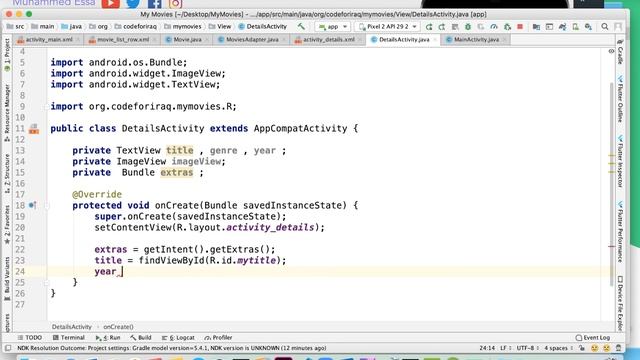Open the Event Log panel

click(593, 338)
